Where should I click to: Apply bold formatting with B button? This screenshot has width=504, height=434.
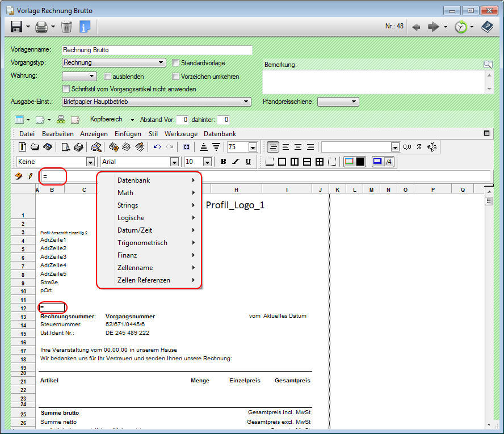(223, 162)
